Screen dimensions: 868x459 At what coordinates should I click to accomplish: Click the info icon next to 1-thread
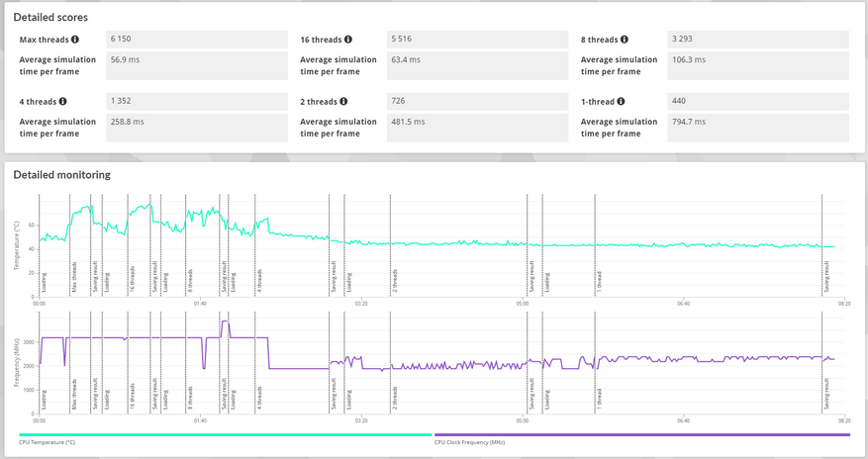coord(621,101)
